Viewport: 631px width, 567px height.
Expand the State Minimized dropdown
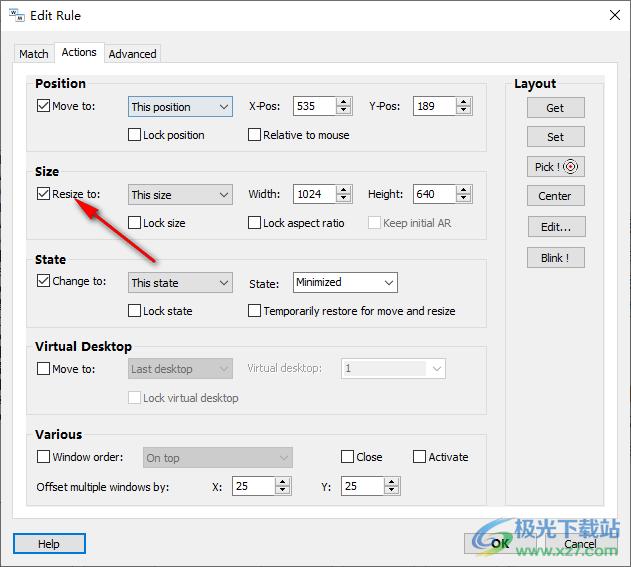pos(345,283)
